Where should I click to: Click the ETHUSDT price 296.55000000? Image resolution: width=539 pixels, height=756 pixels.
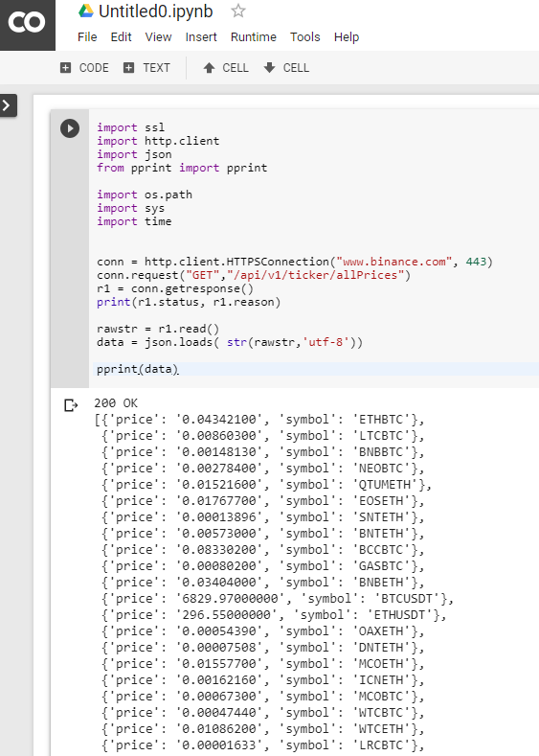(x=226, y=615)
